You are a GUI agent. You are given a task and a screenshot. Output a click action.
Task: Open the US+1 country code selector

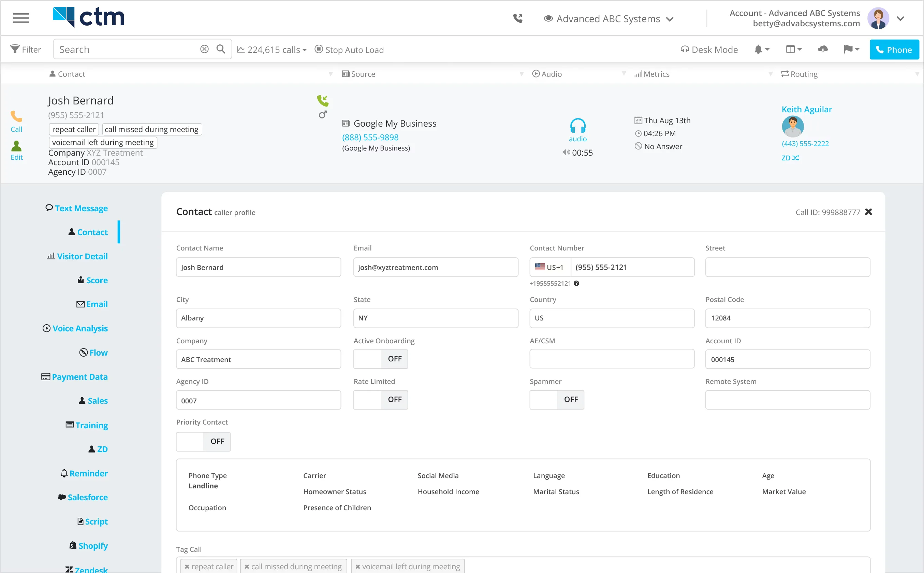[x=550, y=267]
